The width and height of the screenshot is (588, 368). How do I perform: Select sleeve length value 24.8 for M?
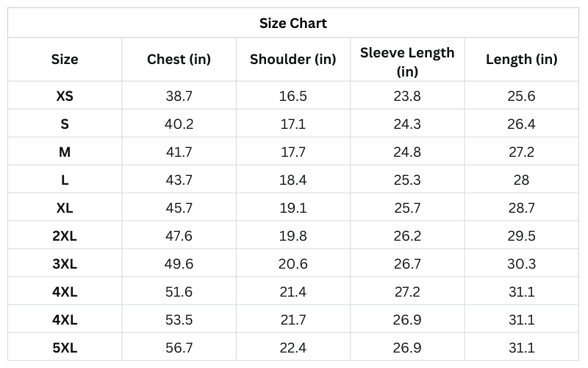point(407,152)
